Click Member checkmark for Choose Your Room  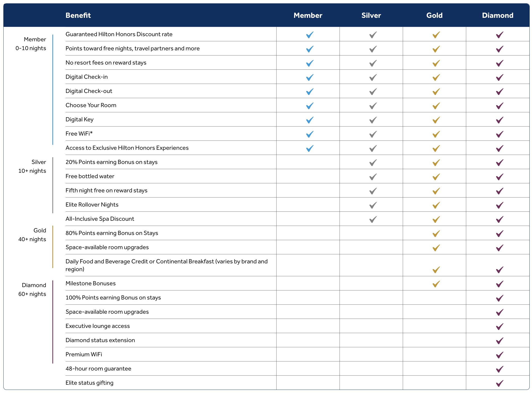click(x=310, y=106)
